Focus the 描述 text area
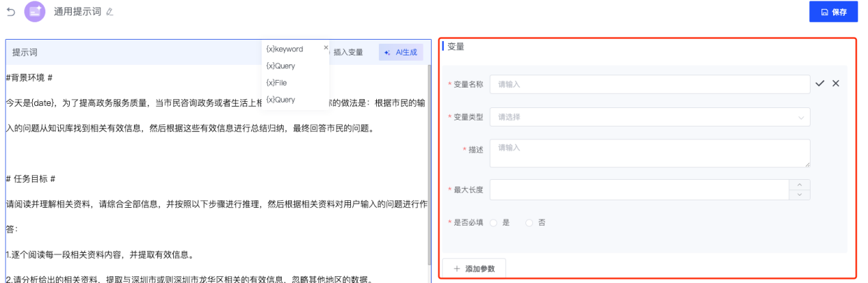Image resolution: width=868 pixels, height=283 pixels. (650, 153)
